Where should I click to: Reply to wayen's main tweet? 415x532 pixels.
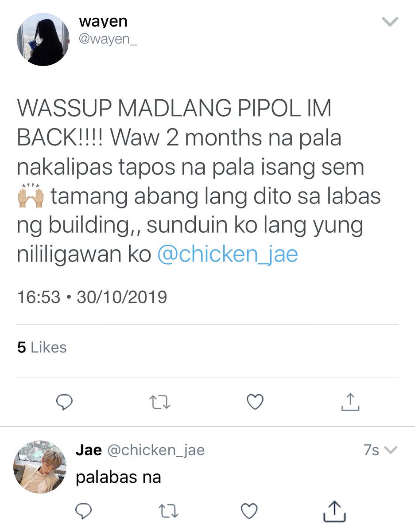(x=65, y=402)
